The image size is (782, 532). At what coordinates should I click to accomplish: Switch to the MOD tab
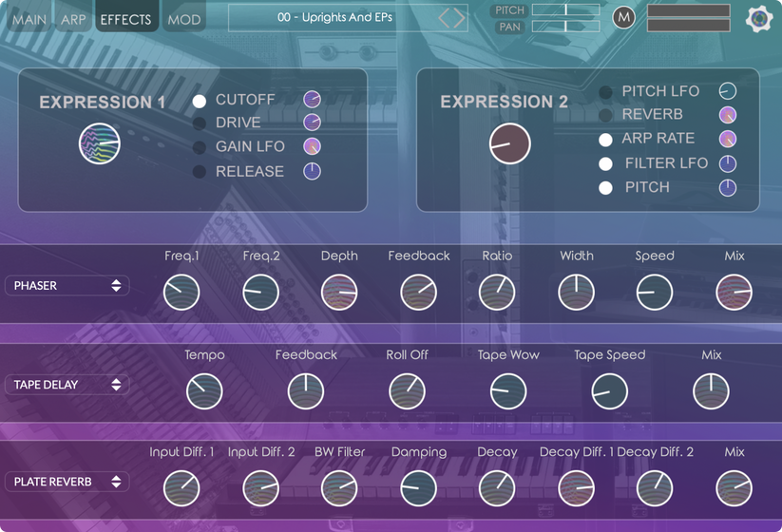(x=183, y=19)
